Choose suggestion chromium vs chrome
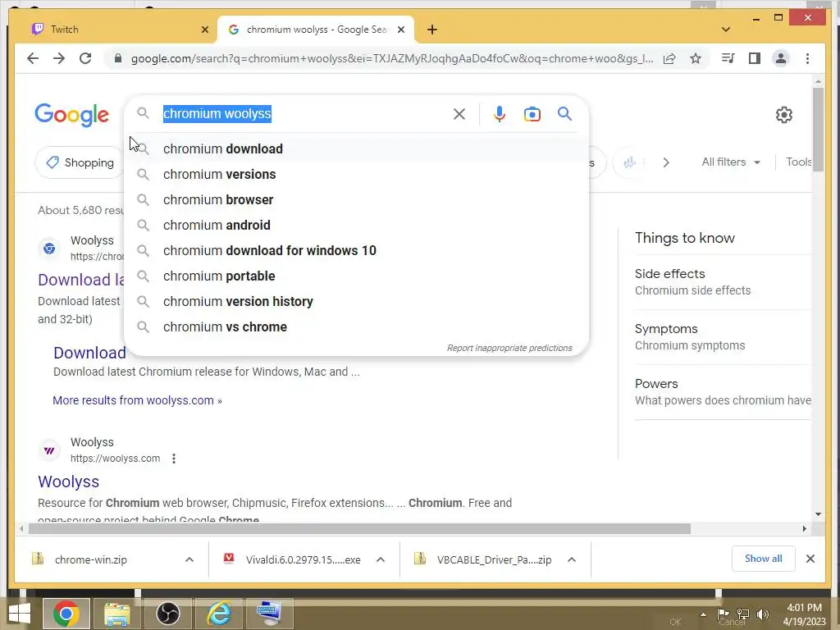Screen dimensions: 840x630 coord(356,326)
